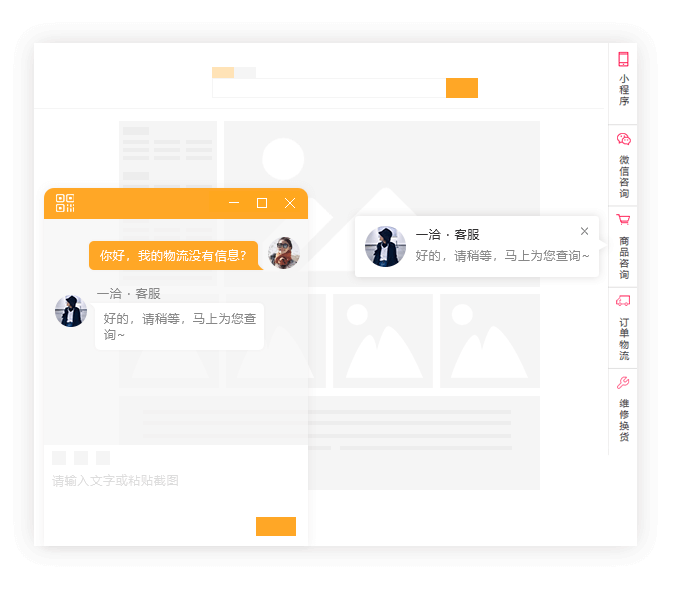Click customer avatar beside 你好 message
Screen dimensions: 674x589
point(284,253)
